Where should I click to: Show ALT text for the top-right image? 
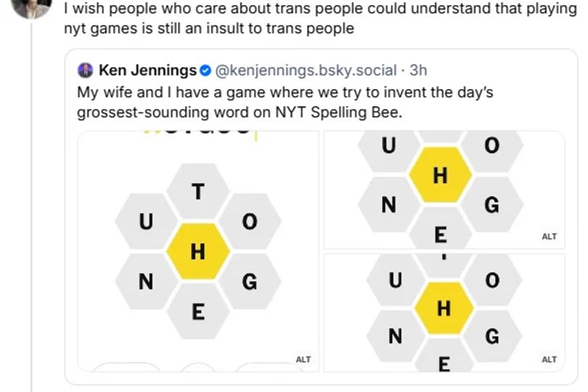click(549, 237)
